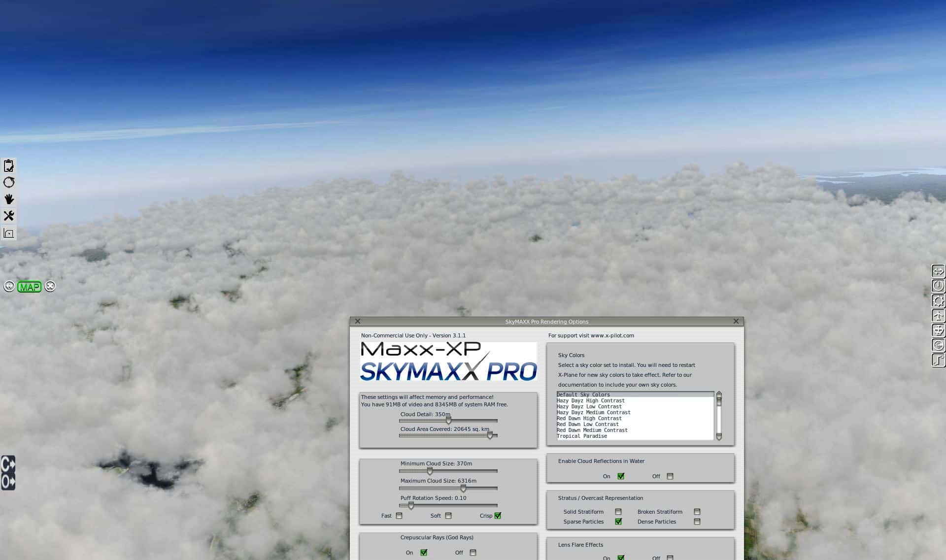Image resolution: width=946 pixels, height=560 pixels.
Task: Turn off Cloud Reflections in Water
Action: tap(670, 476)
